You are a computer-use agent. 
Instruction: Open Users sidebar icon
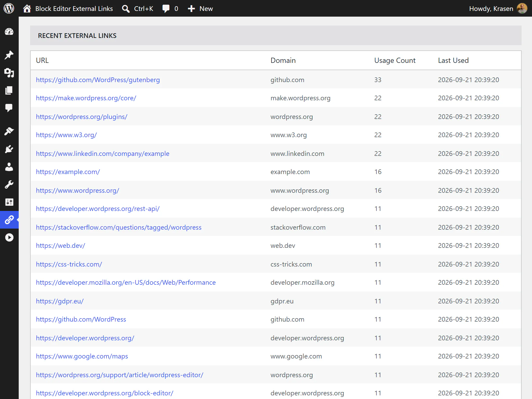[x=9, y=167]
